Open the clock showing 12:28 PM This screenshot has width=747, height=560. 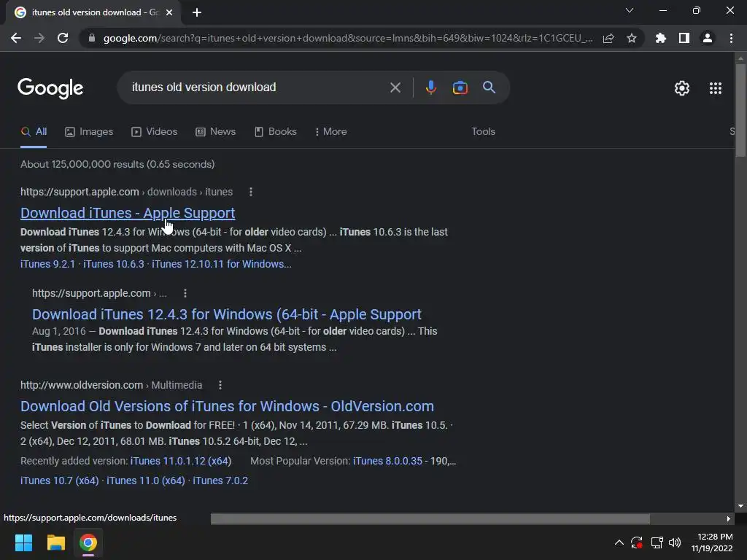coord(712,542)
